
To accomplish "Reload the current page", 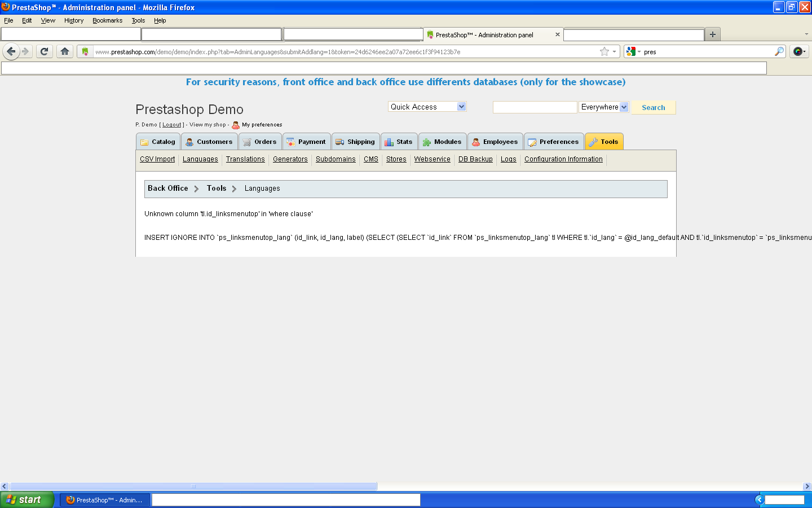I will click(45, 51).
